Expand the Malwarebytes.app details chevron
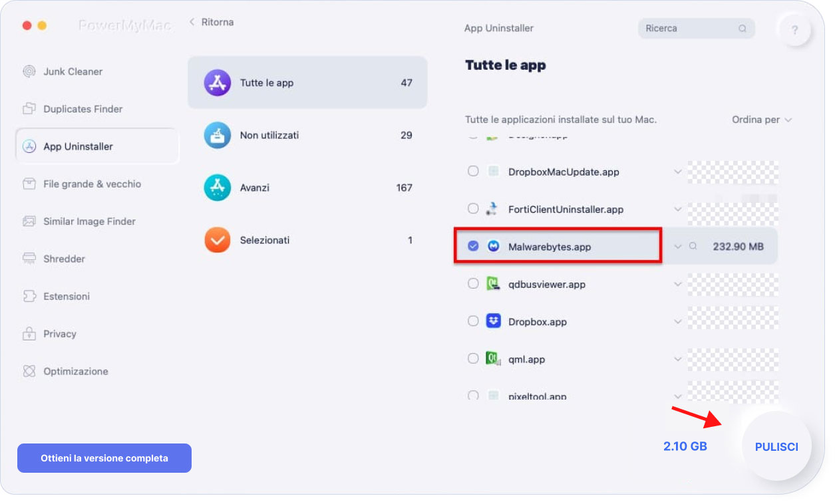The width and height of the screenshot is (835, 504). pyautogui.click(x=677, y=247)
